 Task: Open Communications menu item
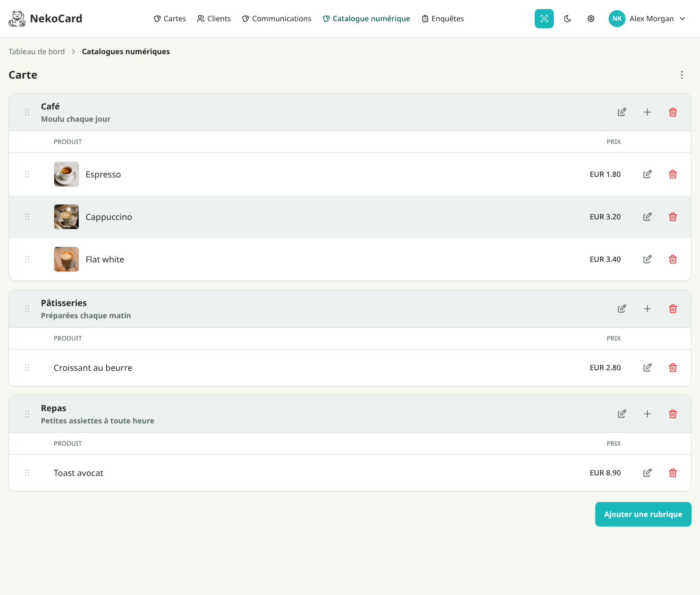pos(276,19)
